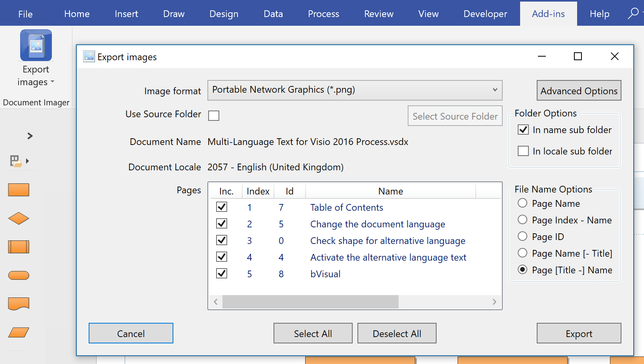
Task: Select the Page Name file name option
Action: coord(522,203)
